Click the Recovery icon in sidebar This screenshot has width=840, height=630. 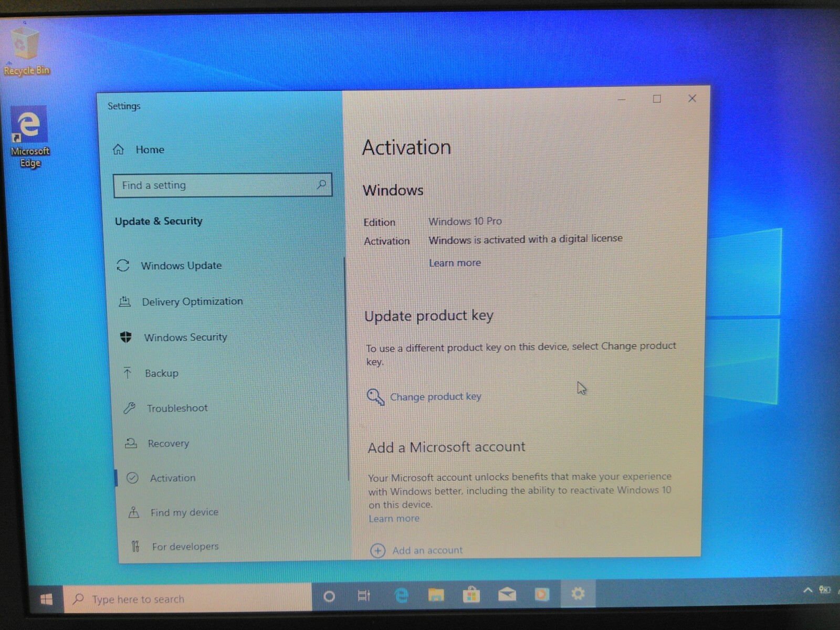tap(131, 443)
